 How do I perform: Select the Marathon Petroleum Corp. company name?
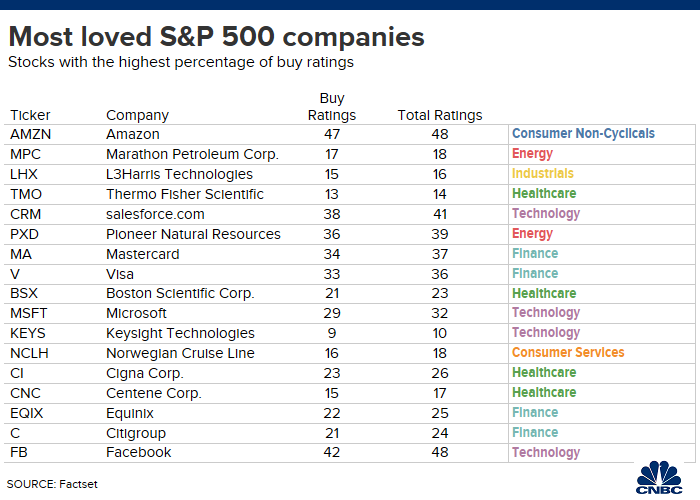192,154
